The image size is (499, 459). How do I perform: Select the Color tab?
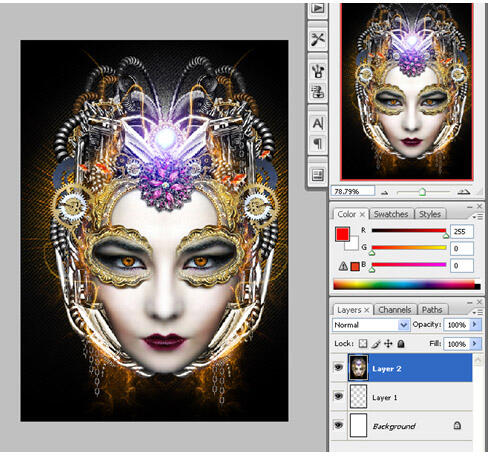[347, 214]
